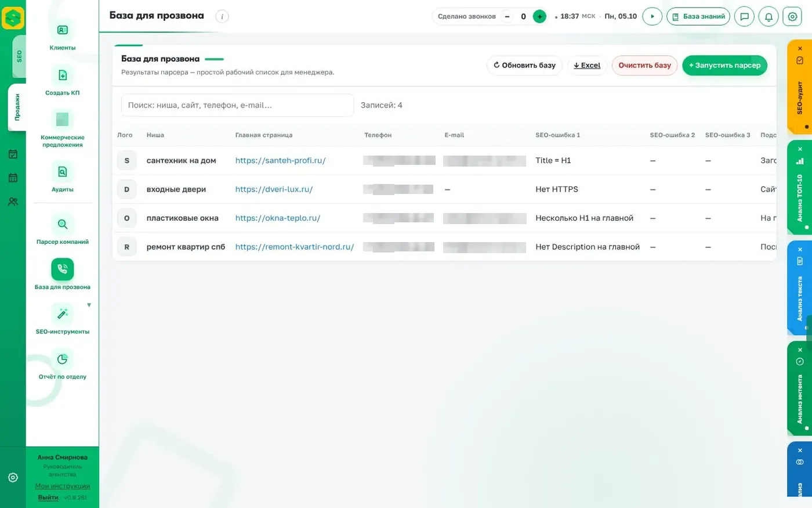Close the SEO-аудит side tab
812x508 pixels.
click(x=800, y=48)
